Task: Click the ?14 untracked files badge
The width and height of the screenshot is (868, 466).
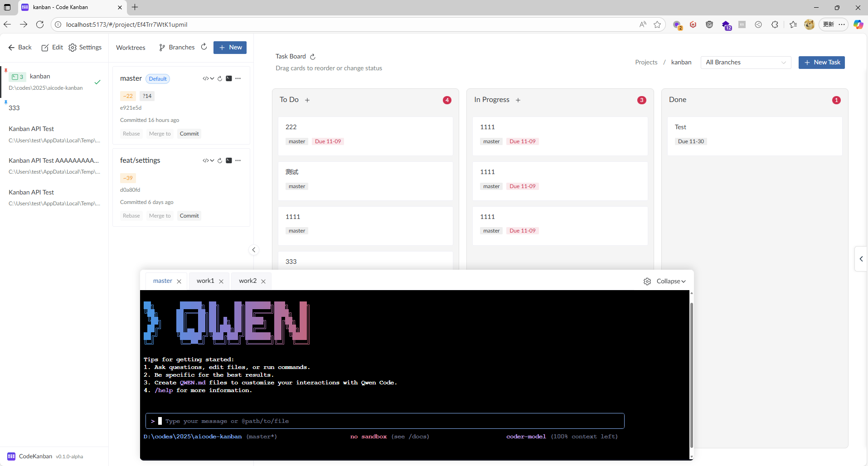Action: pos(147,96)
